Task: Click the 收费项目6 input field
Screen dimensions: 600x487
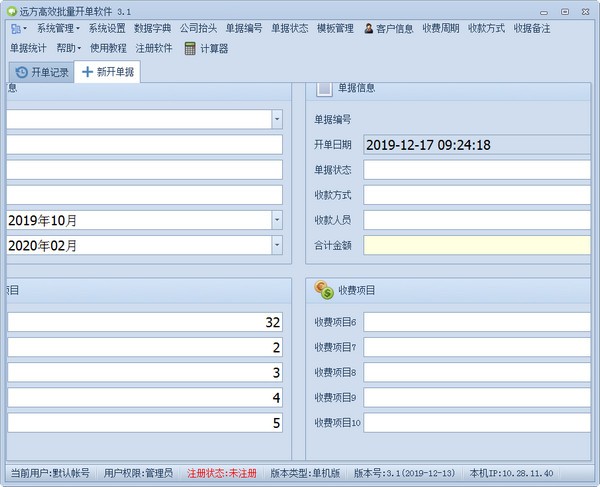Action: (x=477, y=322)
